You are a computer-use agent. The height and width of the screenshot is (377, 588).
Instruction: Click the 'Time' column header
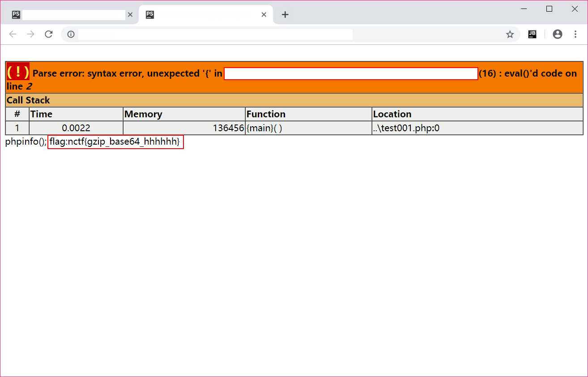tap(41, 114)
